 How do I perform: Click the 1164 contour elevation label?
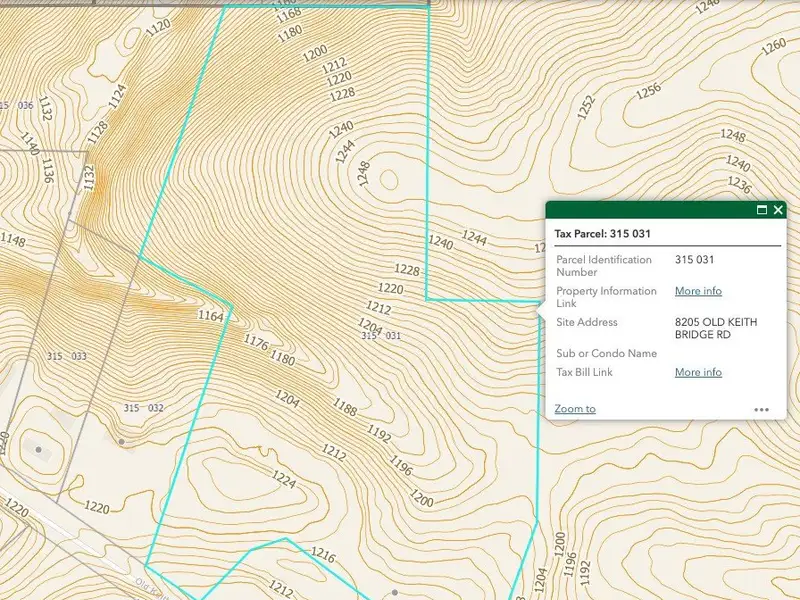(210, 316)
